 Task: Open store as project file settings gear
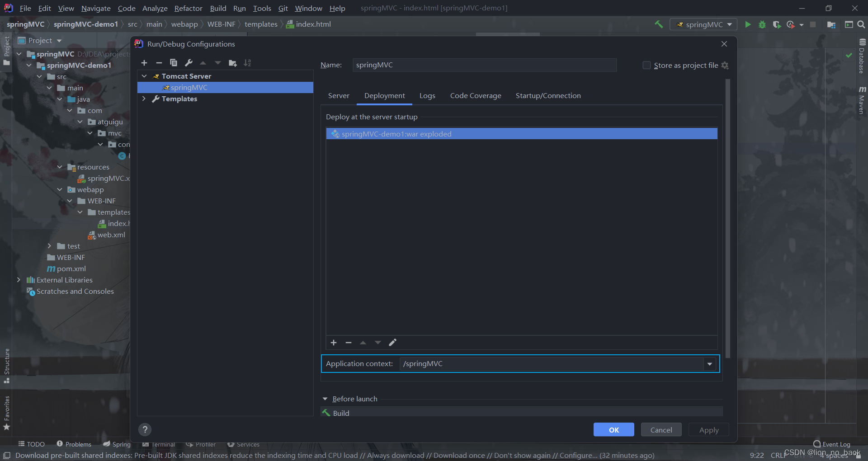pos(725,66)
